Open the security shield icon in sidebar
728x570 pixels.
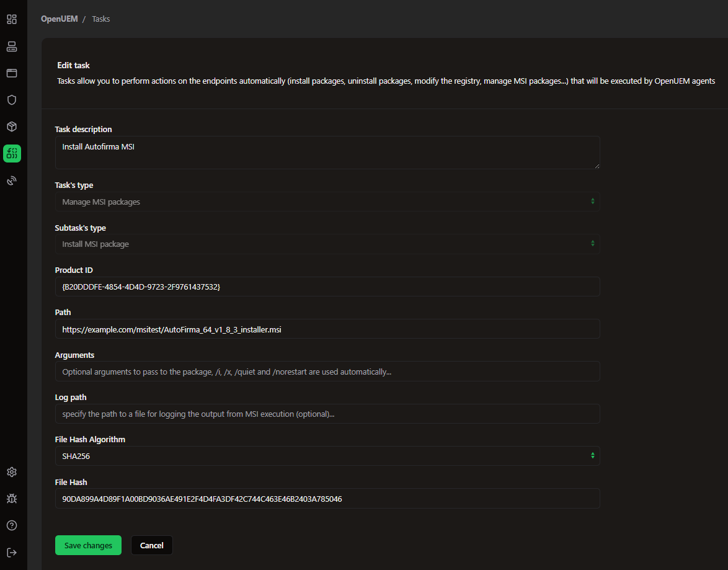pyautogui.click(x=12, y=100)
